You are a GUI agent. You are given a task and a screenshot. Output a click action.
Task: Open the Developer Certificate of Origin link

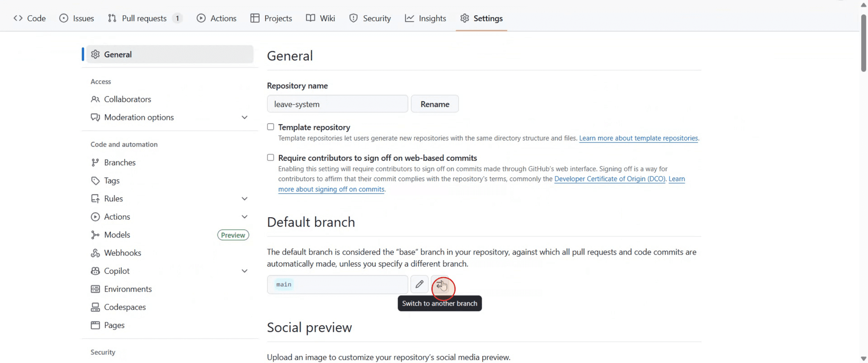click(609, 179)
